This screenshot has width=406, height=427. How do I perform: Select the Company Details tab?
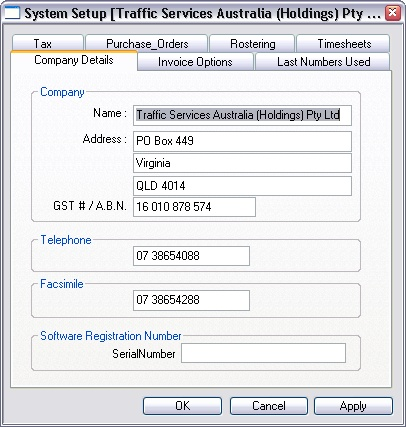[x=74, y=60]
